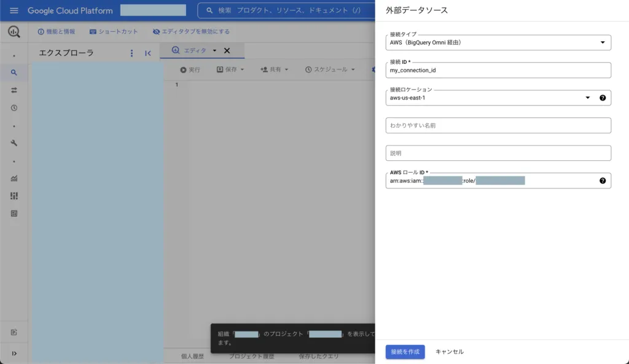The height and width of the screenshot is (364, 629).
Task: Click help icon beside AWS ロール ID
Action: click(603, 181)
